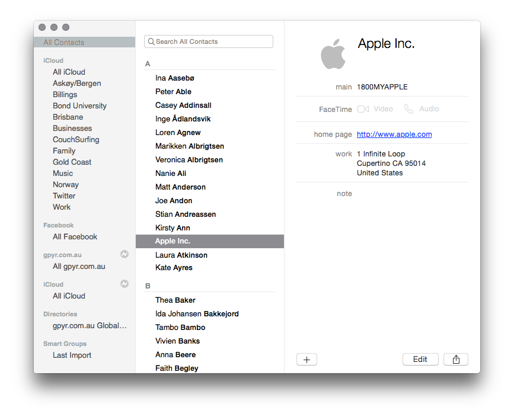Click the Apple Inc. name heading
The width and height of the screenshot is (514, 420).
click(x=386, y=44)
